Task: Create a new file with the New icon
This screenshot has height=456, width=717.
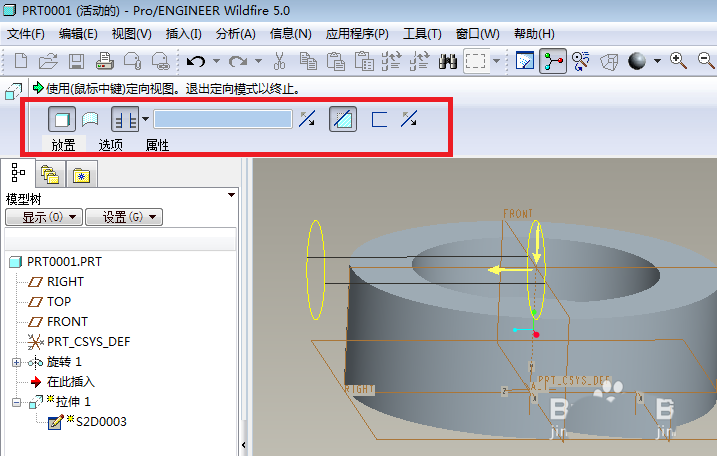Action: click(21, 61)
